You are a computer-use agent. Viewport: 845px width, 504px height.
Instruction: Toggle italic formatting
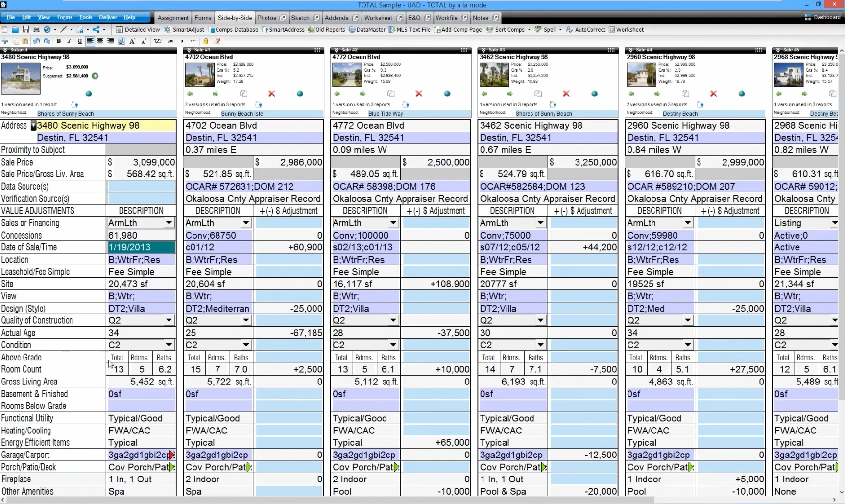pyautogui.click(x=69, y=41)
